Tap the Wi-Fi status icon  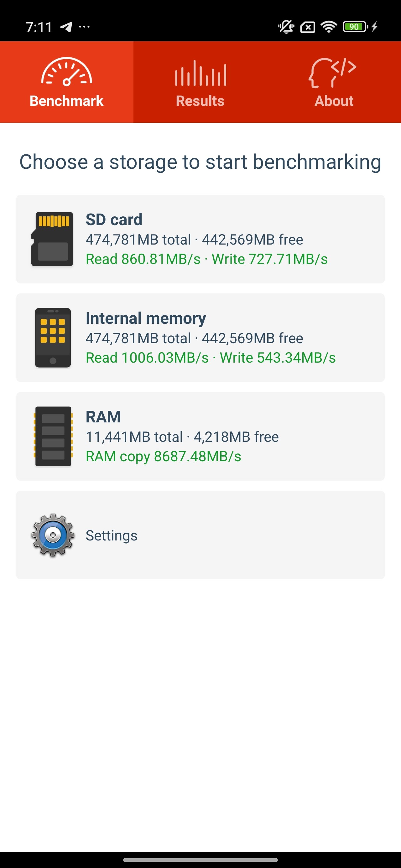pos(329,27)
